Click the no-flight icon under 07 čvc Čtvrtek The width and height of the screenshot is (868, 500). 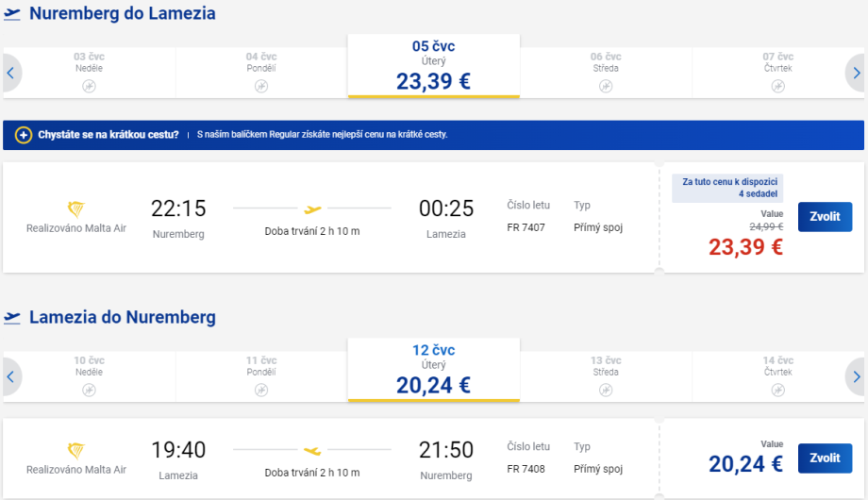pos(777,86)
